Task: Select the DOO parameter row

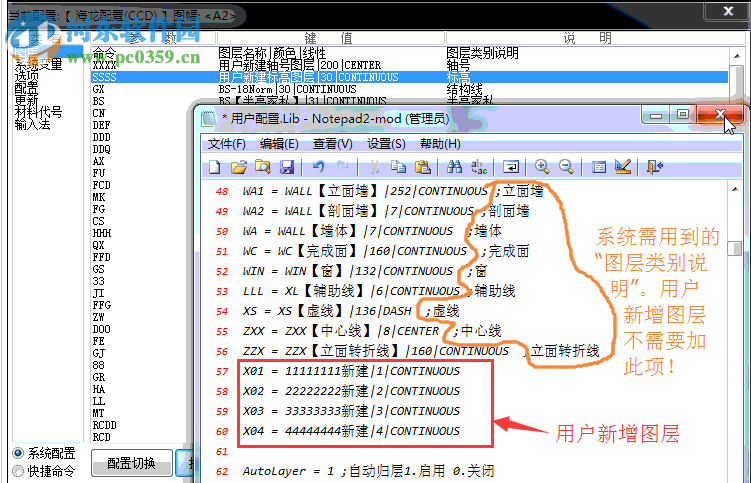Action: pyautogui.click(x=102, y=329)
